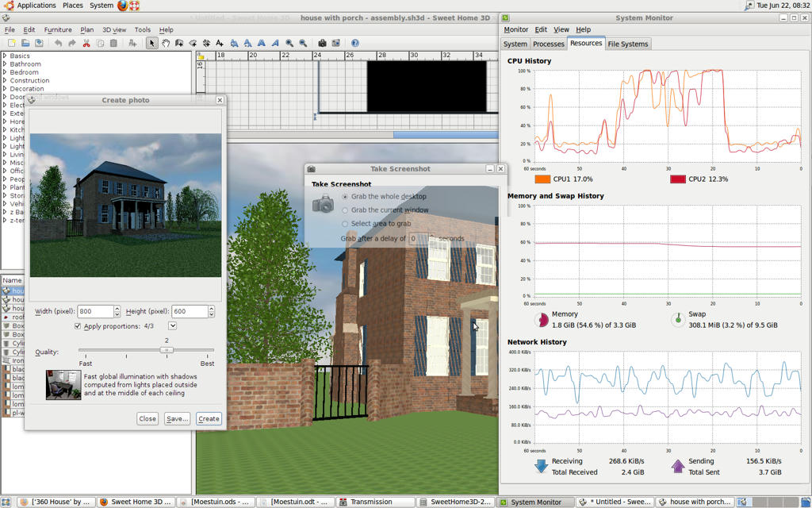Select the Create rooms tool
Screen dimensions: 812x508
click(x=193, y=43)
